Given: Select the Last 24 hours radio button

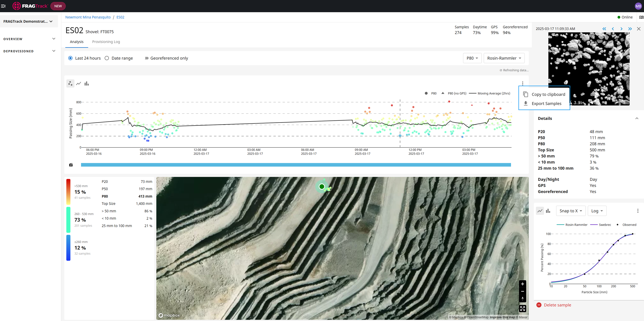Looking at the screenshot, I should [x=71, y=58].
